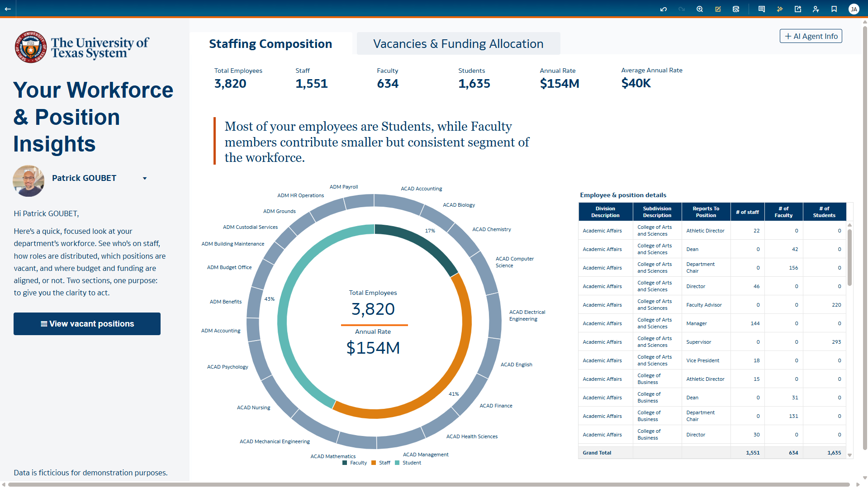The width and height of the screenshot is (868, 488).
Task: Expand the person icon dropdown in toolbar
Action: point(816,9)
